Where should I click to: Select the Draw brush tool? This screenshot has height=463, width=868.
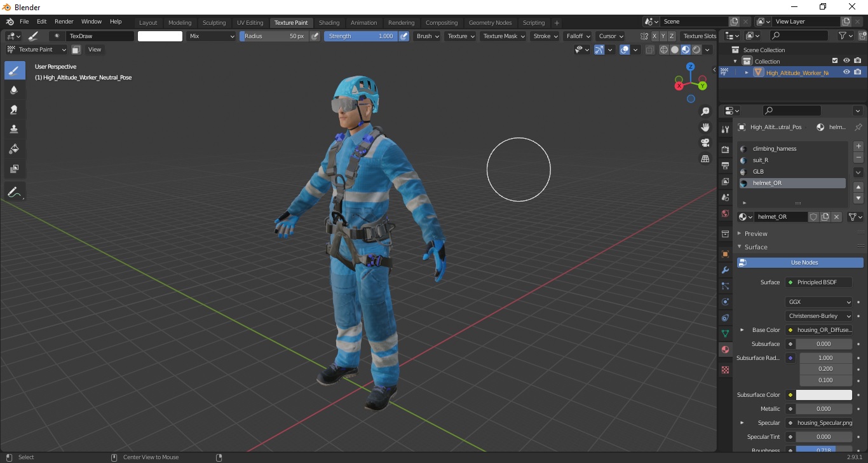14,70
